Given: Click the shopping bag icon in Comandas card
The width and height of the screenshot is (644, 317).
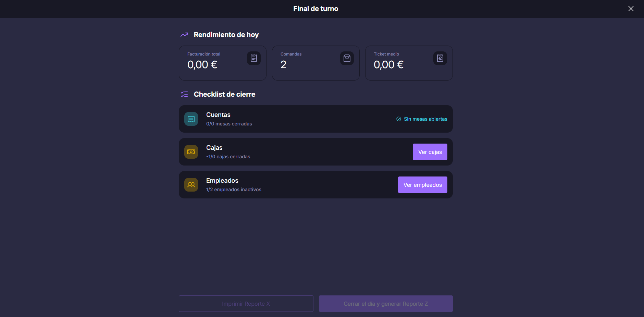Looking at the screenshot, I should click(x=347, y=58).
